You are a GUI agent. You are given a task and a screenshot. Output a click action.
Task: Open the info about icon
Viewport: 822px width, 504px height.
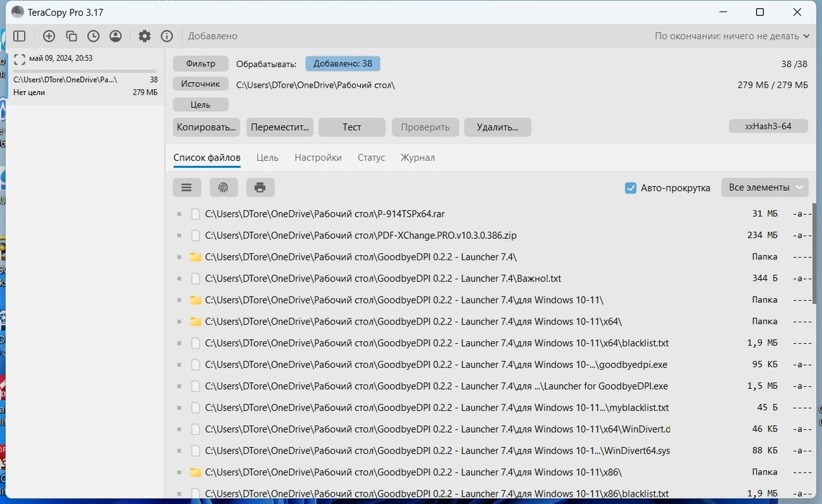166,36
